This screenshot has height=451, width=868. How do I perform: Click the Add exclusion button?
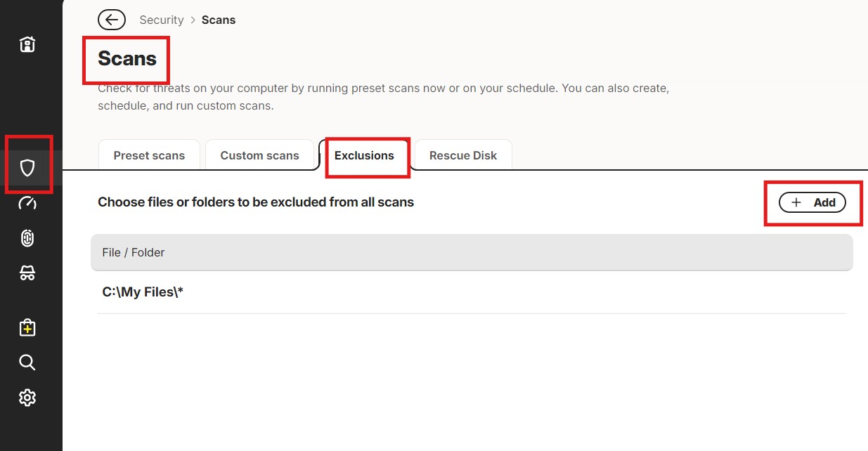[x=812, y=202]
